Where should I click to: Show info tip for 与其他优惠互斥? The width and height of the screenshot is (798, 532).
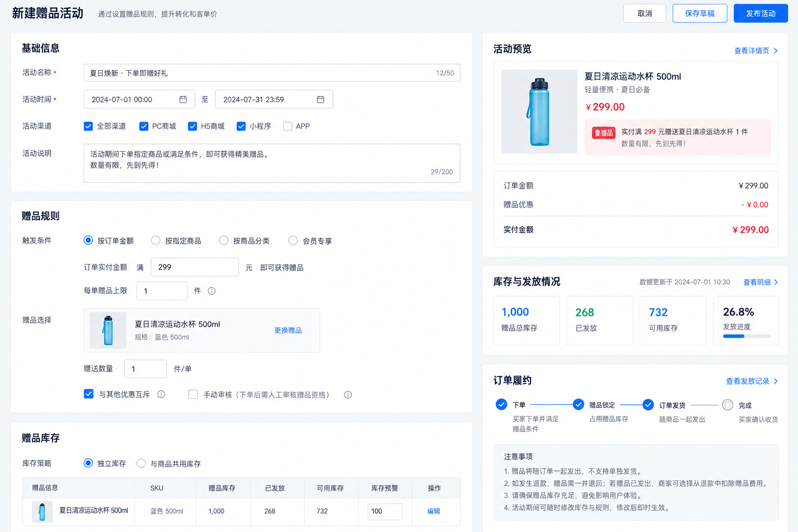point(161,394)
